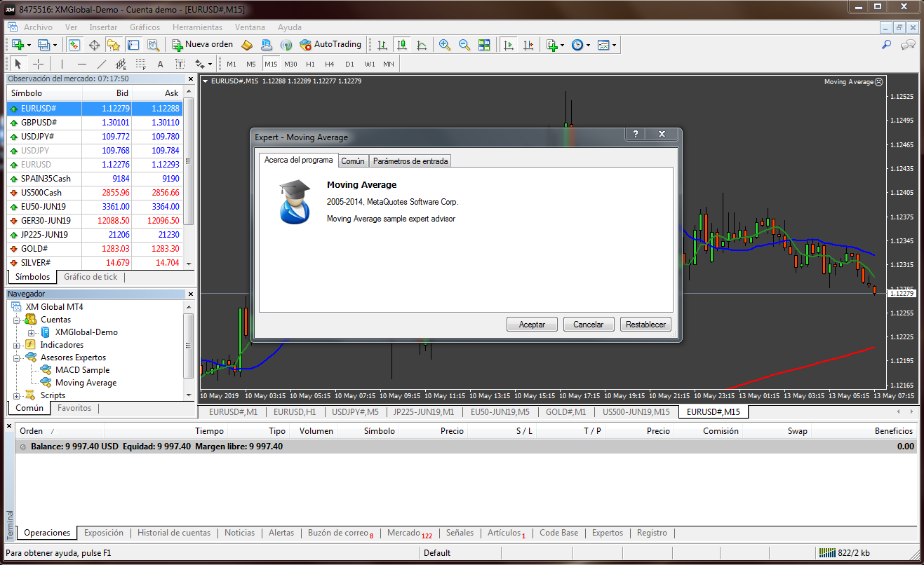Draw a trendline tool
The width and height of the screenshot is (924, 565).
point(101,64)
